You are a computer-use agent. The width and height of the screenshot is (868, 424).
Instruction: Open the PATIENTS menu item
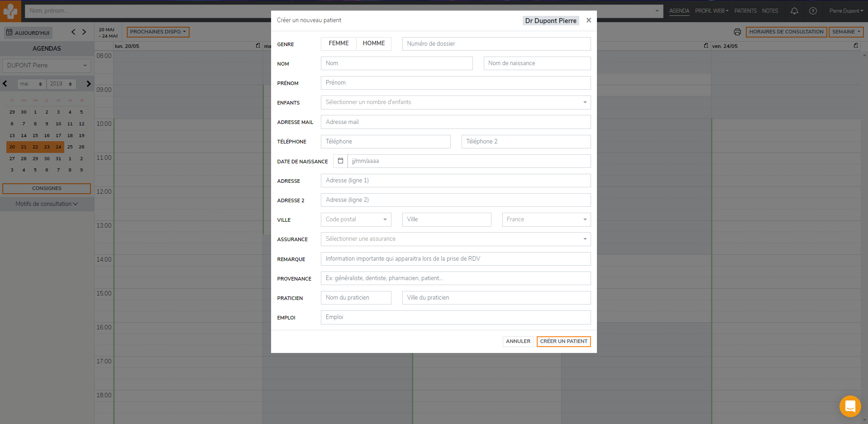[x=745, y=11]
